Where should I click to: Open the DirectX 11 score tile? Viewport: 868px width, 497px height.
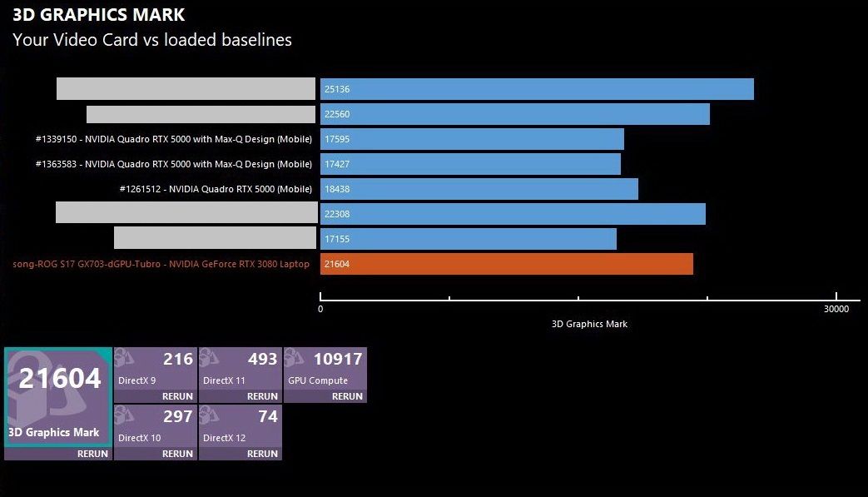pos(241,369)
